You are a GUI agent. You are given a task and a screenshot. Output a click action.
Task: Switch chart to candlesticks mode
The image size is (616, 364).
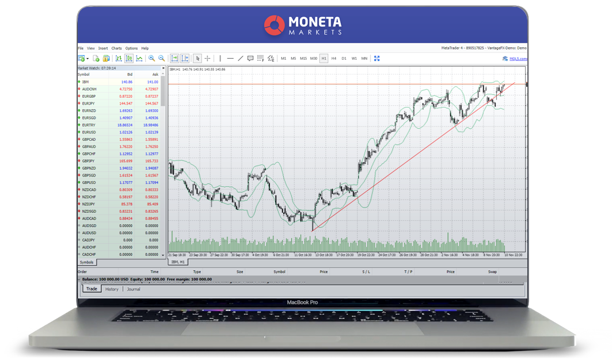pos(129,59)
